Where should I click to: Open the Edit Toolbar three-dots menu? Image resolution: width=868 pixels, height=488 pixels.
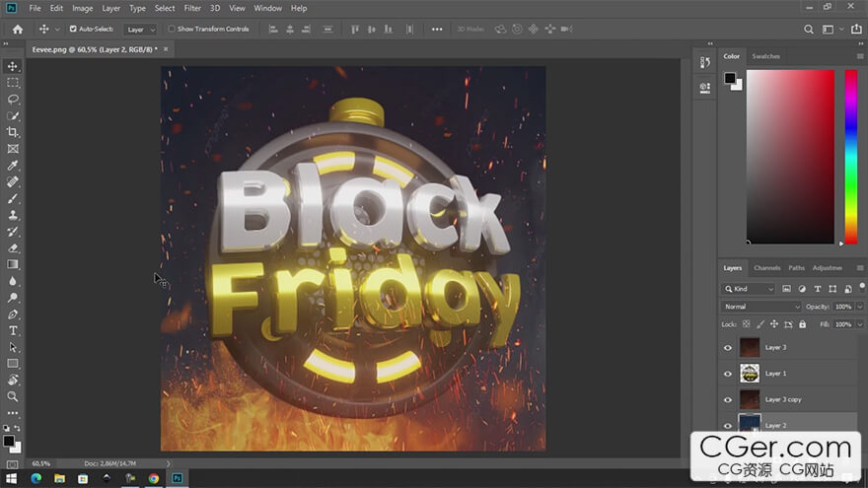13,413
